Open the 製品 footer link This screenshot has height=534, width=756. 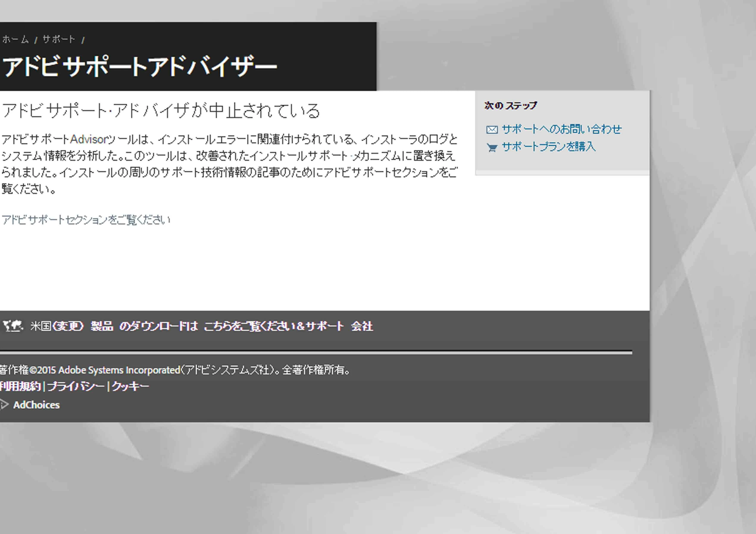coord(102,326)
